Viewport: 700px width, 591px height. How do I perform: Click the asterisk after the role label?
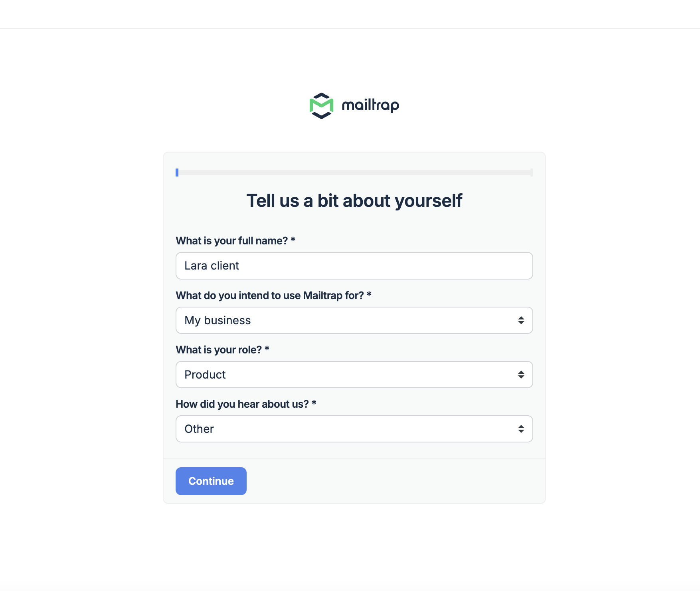click(267, 349)
